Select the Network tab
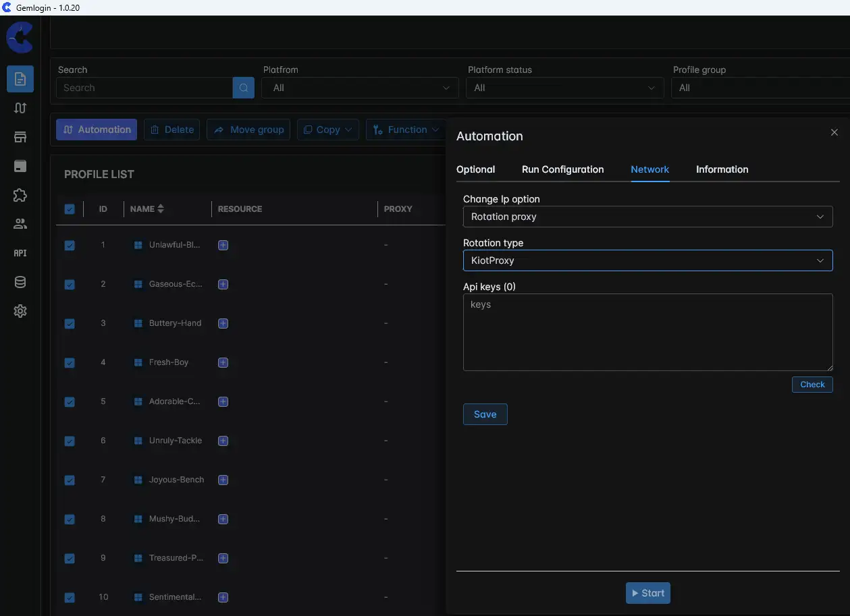Image resolution: width=850 pixels, height=616 pixels. [x=650, y=169]
